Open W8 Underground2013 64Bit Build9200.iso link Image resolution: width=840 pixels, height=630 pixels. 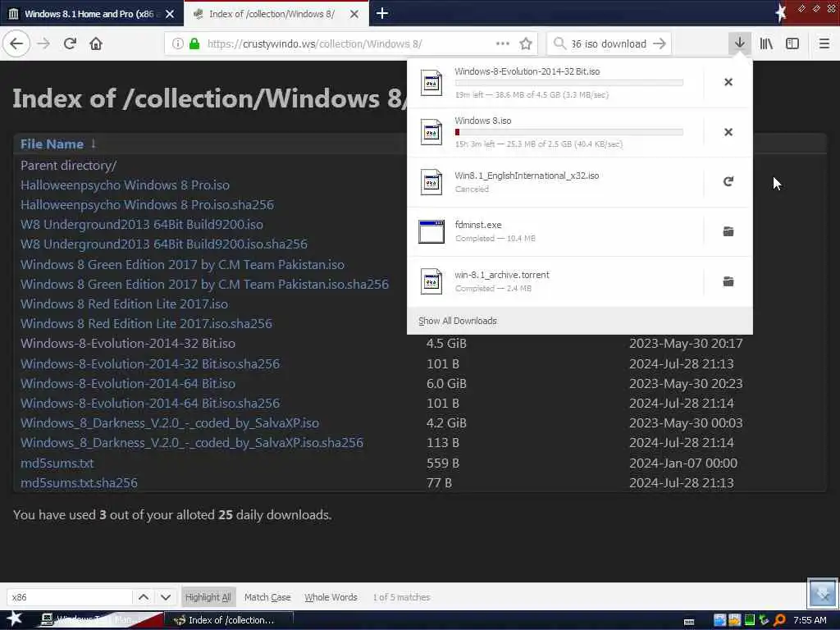coord(141,224)
